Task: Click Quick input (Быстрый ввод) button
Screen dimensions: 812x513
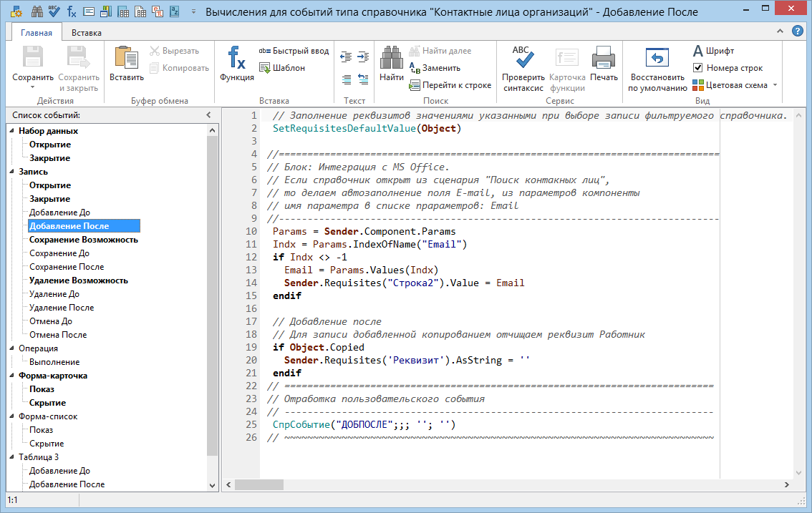Action: [x=294, y=51]
